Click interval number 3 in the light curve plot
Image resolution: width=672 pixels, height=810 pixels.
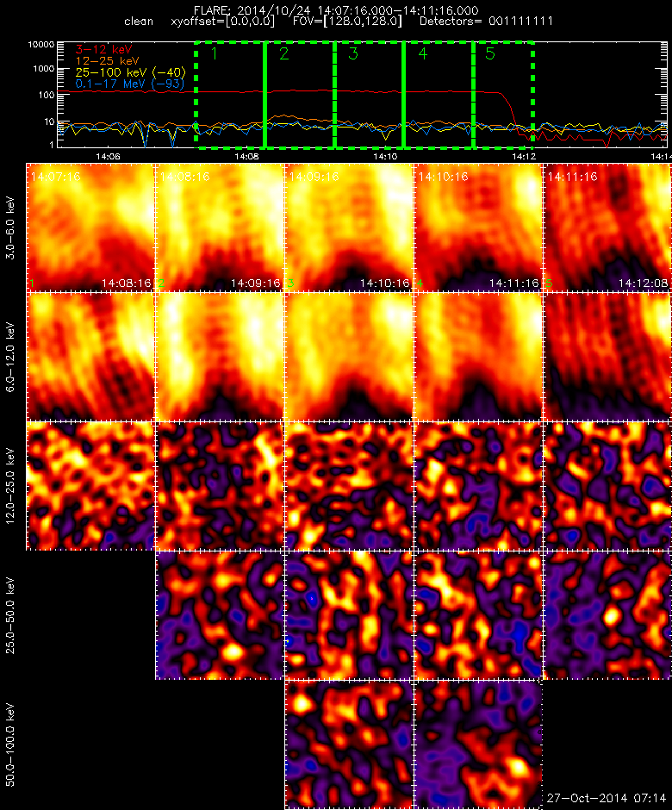[x=353, y=53]
